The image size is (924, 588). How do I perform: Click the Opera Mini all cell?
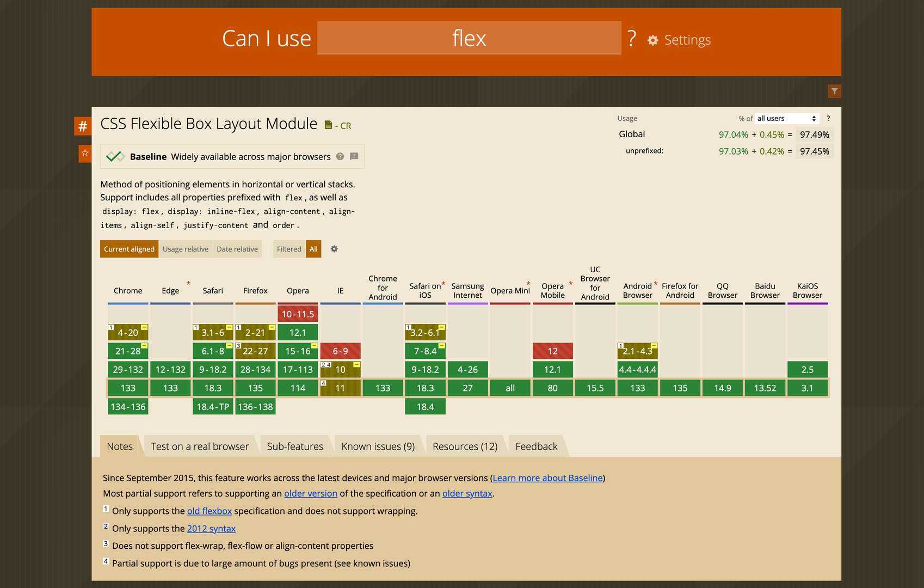click(x=510, y=388)
